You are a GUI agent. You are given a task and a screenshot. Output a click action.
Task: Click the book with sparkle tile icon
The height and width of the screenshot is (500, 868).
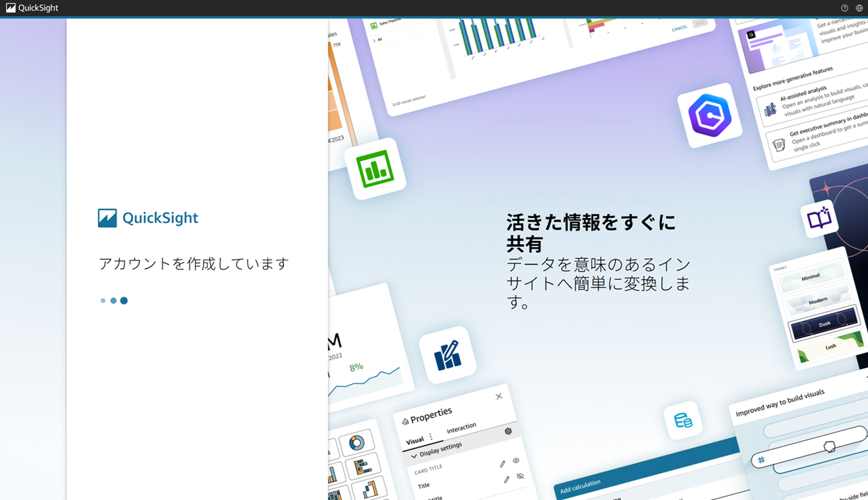[x=819, y=219]
